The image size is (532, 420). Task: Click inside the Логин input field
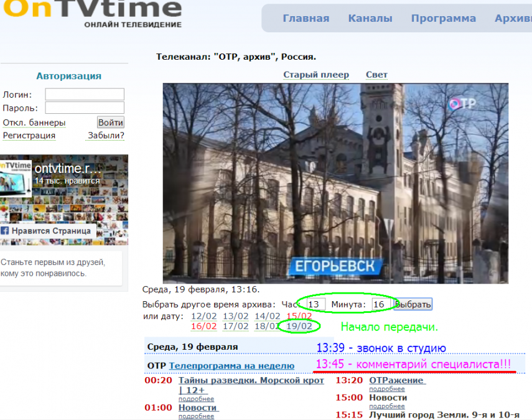pos(85,95)
